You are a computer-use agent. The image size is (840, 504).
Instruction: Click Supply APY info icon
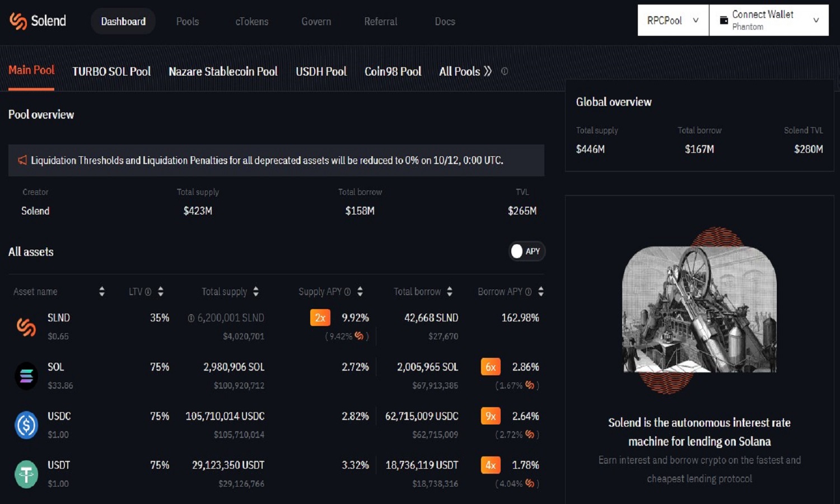(347, 292)
